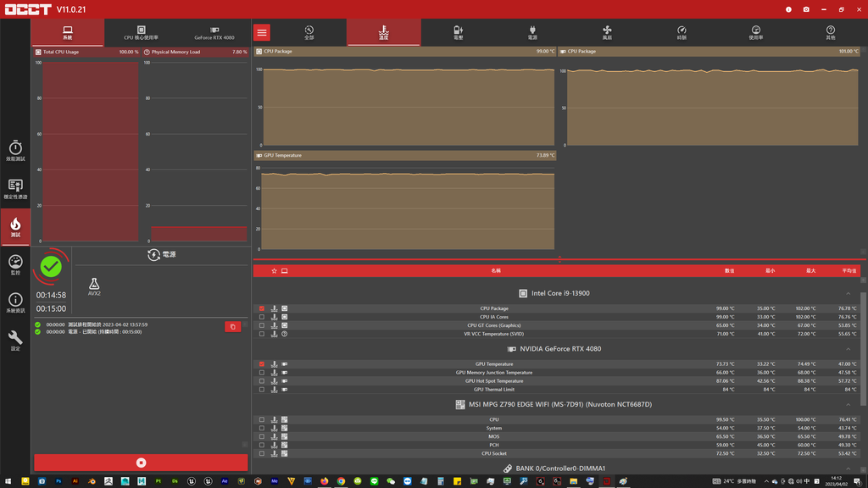This screenshot has width=868, height=488.
Task: Collapse the NVIDIA GeForce RTX 4080 group
Action: [849, 349]
